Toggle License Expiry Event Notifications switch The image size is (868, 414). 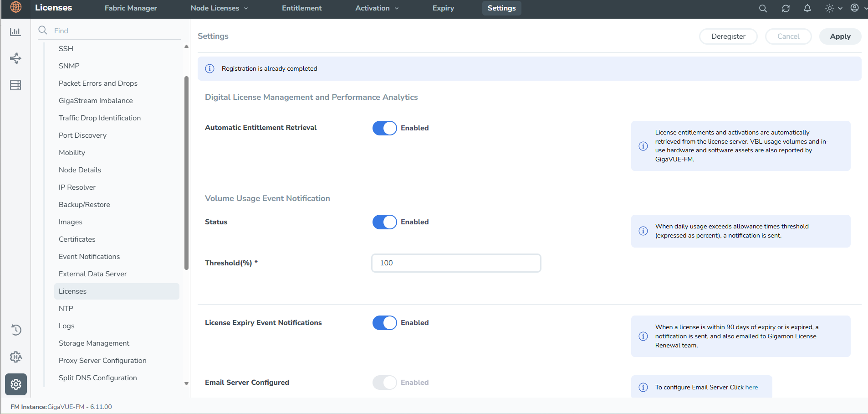click(x=385, y=323)
